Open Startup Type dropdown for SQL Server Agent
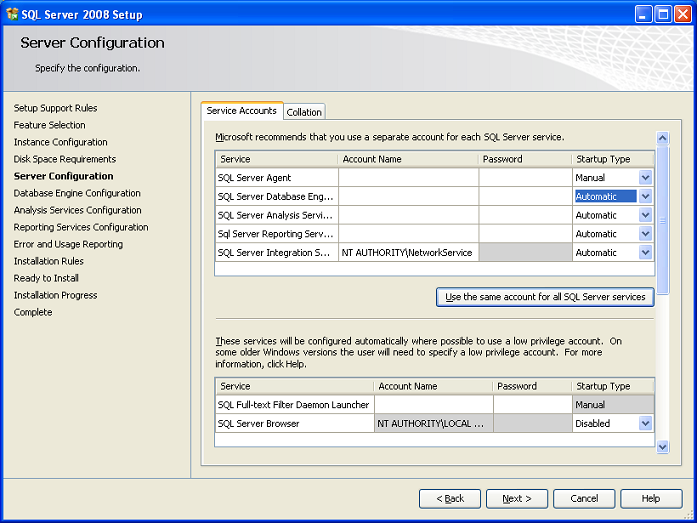The height and width of the screenshot is (523, 697). pyautogui.click(x=645, y=178)
